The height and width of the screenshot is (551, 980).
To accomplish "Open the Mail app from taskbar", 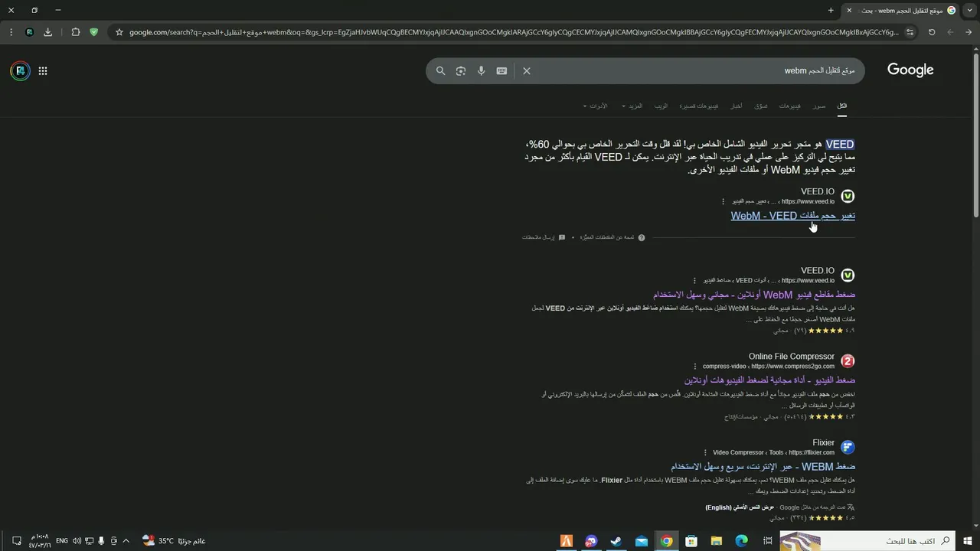I will click(x=642, y=541).
